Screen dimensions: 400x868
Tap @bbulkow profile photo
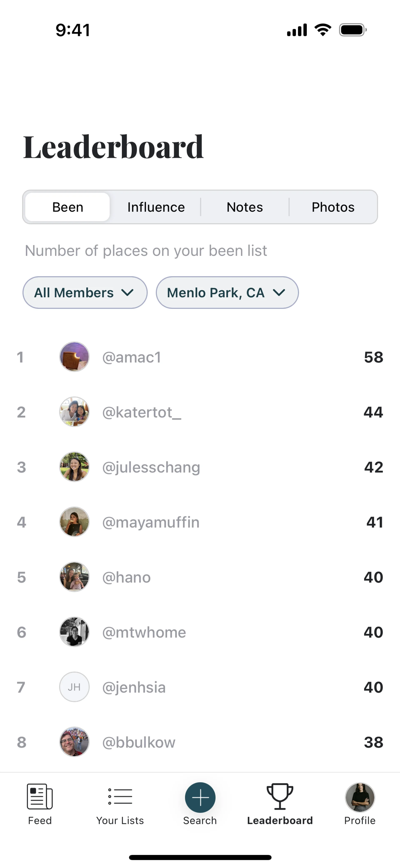pos(74,742)
